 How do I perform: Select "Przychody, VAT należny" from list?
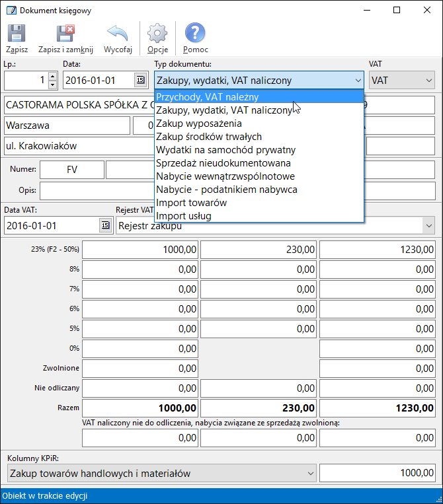point(208,97)
